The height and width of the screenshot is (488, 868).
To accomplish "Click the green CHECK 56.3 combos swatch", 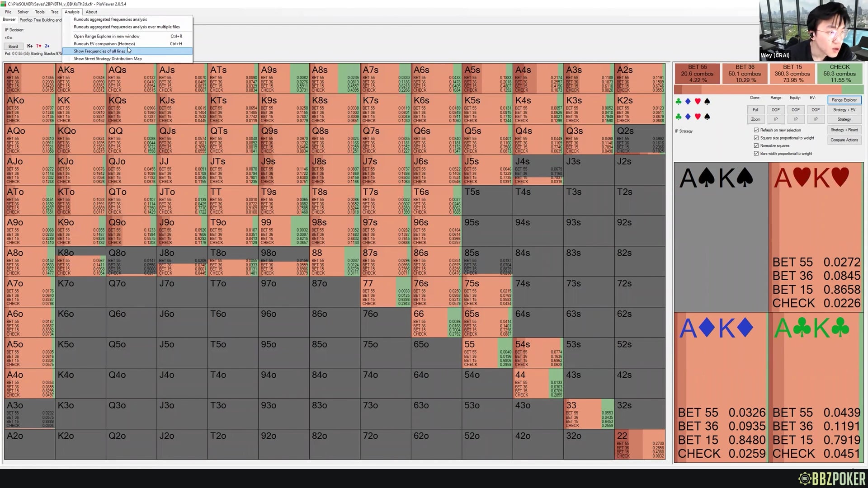I will click(x=839, y=74).
